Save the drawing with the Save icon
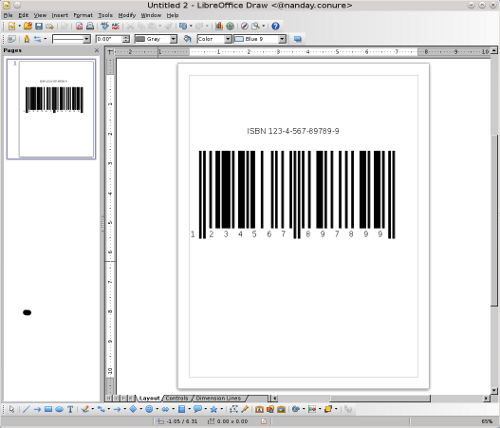Image resolution: width=500 pixels, height=428 pixels. pos(39,26)
